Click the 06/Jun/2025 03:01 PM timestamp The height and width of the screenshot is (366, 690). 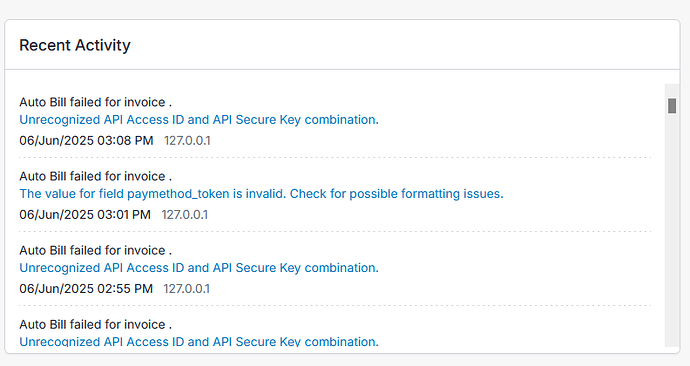pyautogui.click(x=85, y=215)
